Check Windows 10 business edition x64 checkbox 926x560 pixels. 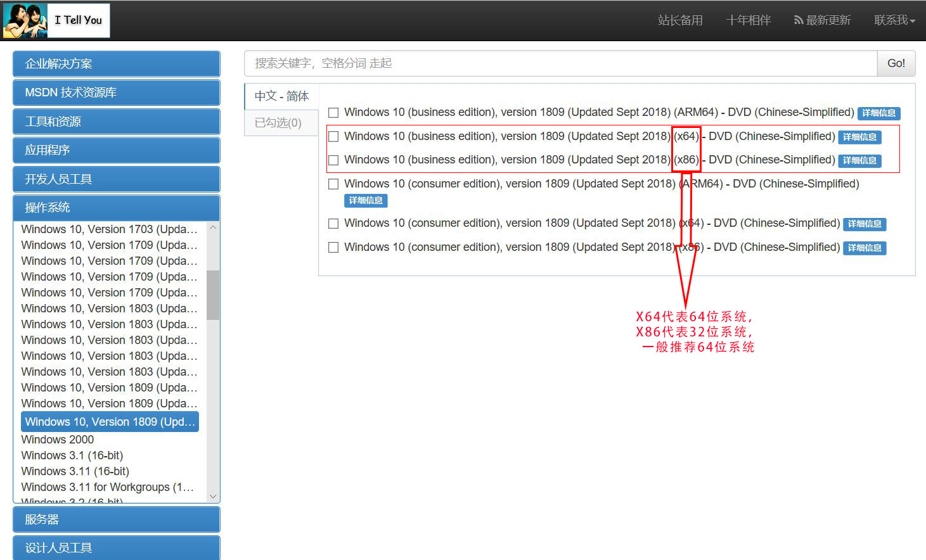coord(333,136)
